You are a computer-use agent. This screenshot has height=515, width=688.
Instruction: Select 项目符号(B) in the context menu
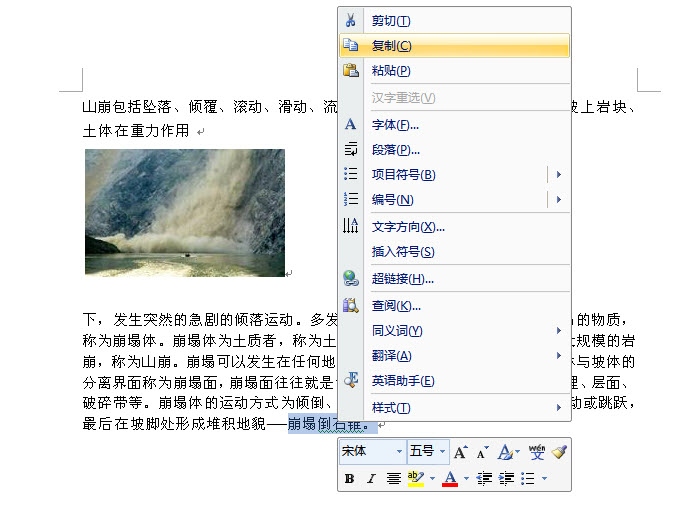(455, 175)
